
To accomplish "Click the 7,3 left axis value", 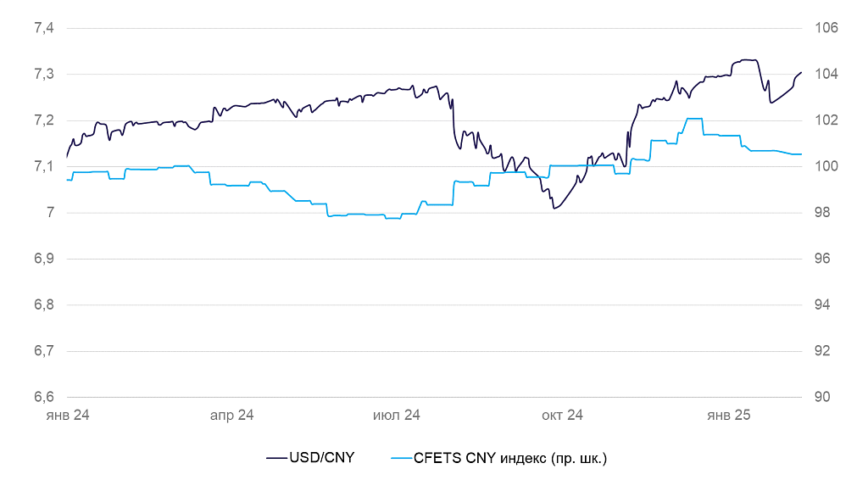I will point(44,75).
